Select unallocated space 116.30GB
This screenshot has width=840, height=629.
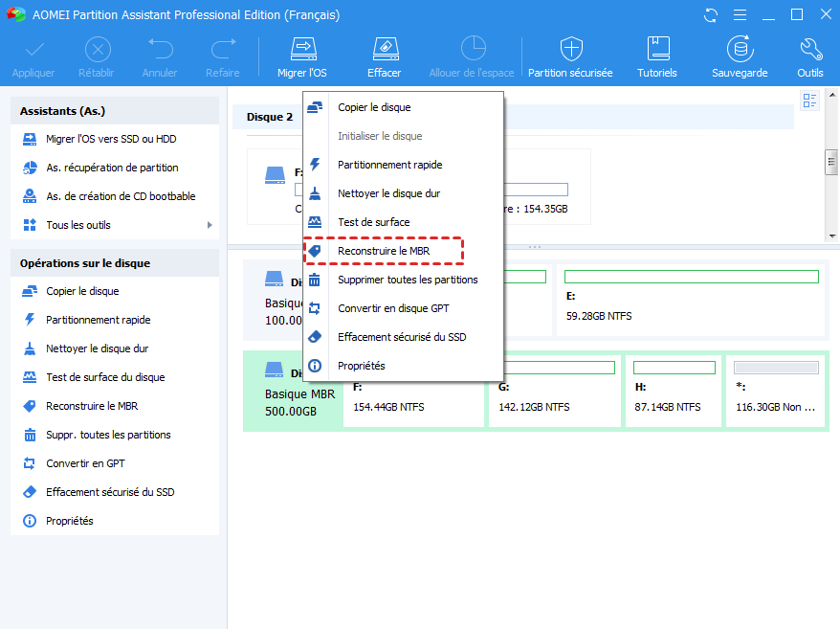pos(775,391)
